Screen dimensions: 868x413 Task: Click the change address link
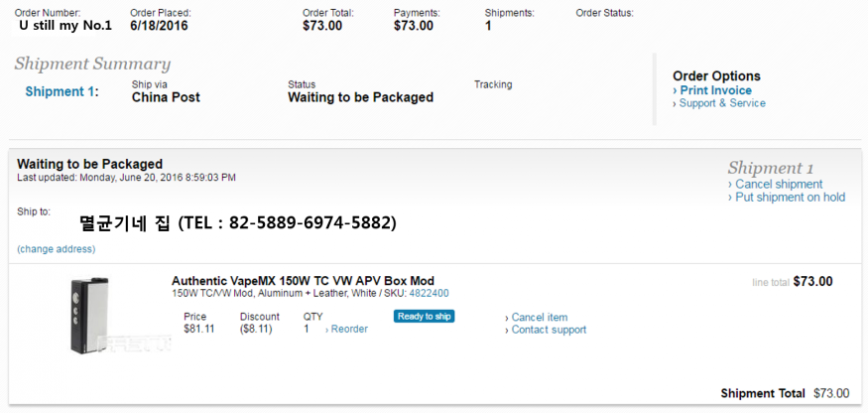point(56,248)
